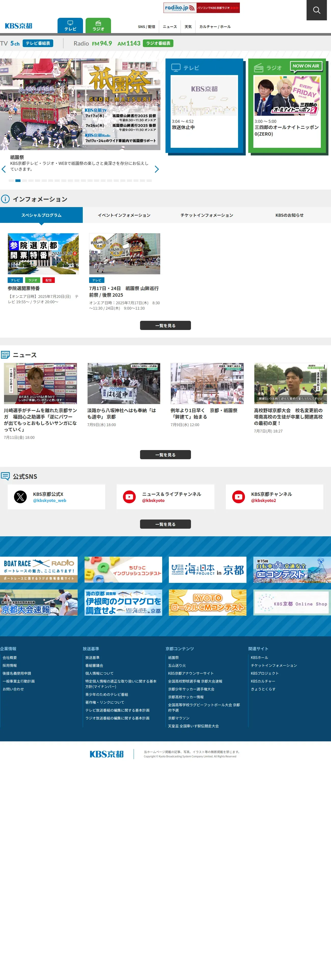This screenshot has width=331, height=980.
Task: Open the ニュース menu item
Action: point(170,27)
